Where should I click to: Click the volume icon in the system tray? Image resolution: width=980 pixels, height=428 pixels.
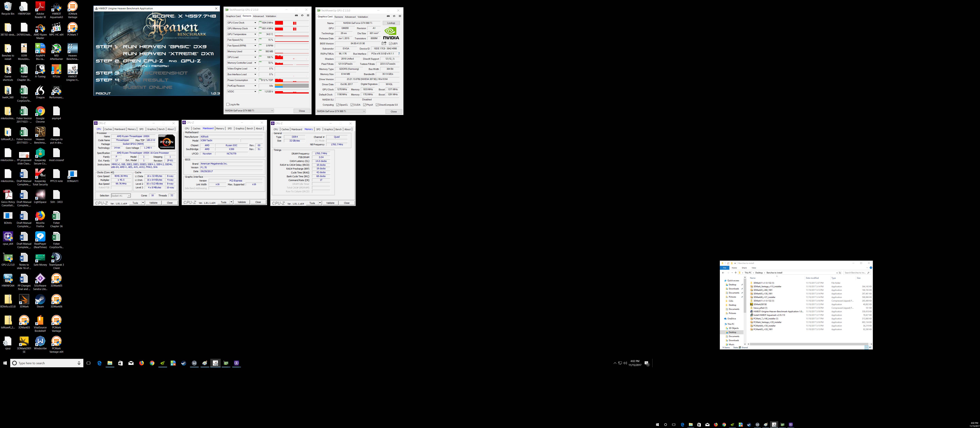pos(625,363)
